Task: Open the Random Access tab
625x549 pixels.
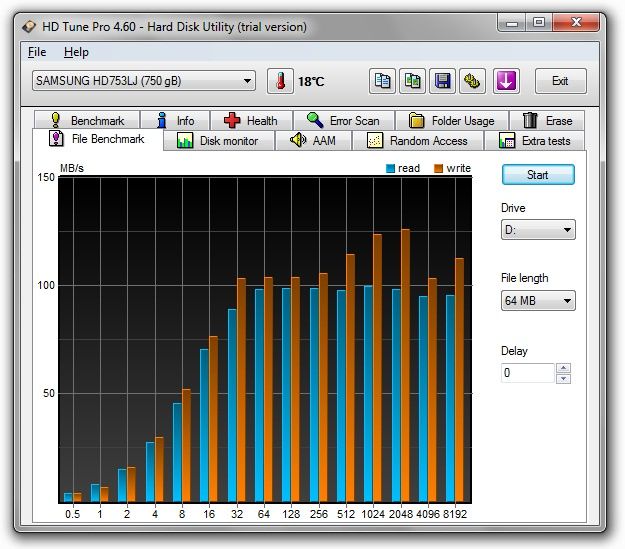Action: click(418, 141)
